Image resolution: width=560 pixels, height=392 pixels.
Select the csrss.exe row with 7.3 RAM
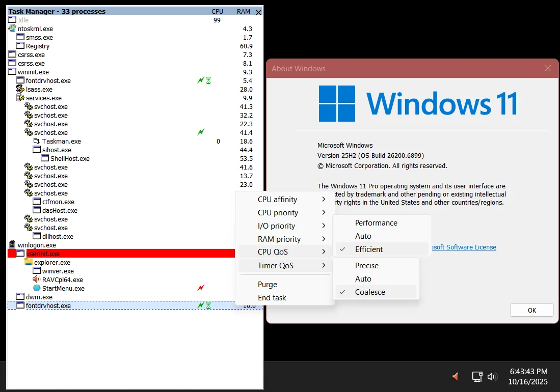tap(135, 54)
